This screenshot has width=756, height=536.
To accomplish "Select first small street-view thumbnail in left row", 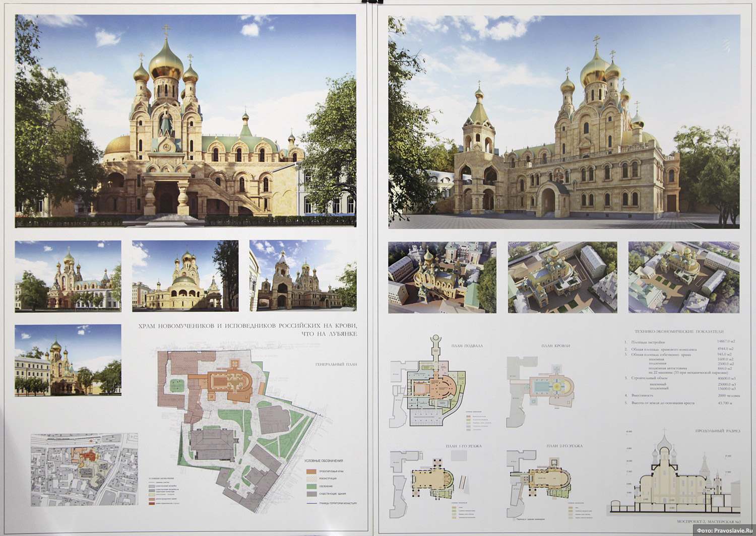I will pos(68,276).
